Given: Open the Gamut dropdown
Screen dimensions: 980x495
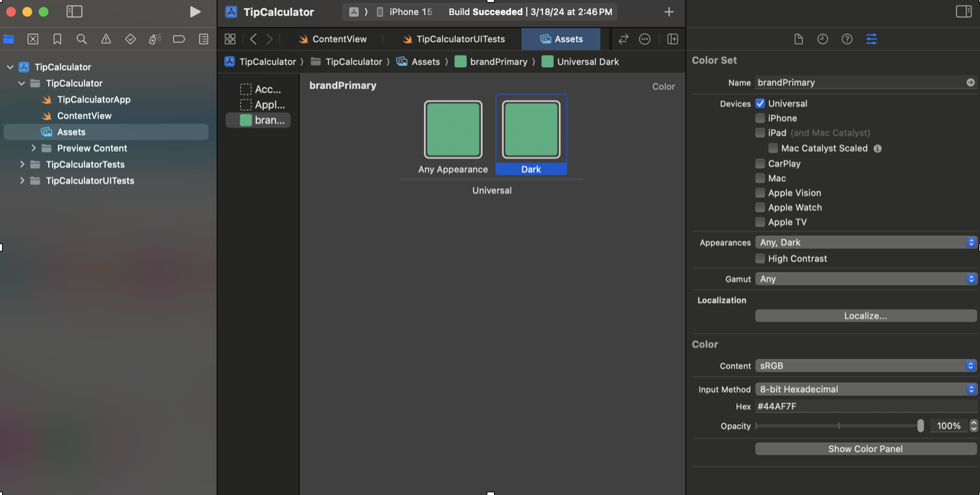Looking at the screenshot, I should 866,278.
